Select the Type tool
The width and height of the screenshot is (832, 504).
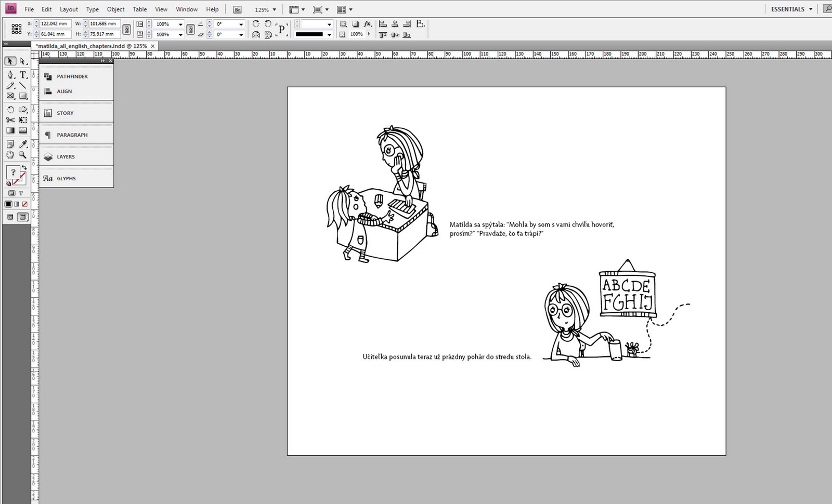tap(23, 75)
